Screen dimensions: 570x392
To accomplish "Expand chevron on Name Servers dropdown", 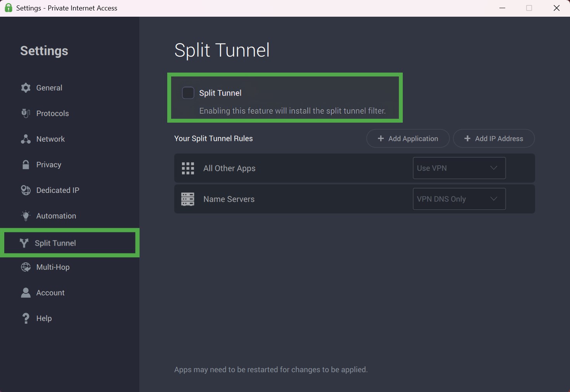I will [x=494, y=199].
